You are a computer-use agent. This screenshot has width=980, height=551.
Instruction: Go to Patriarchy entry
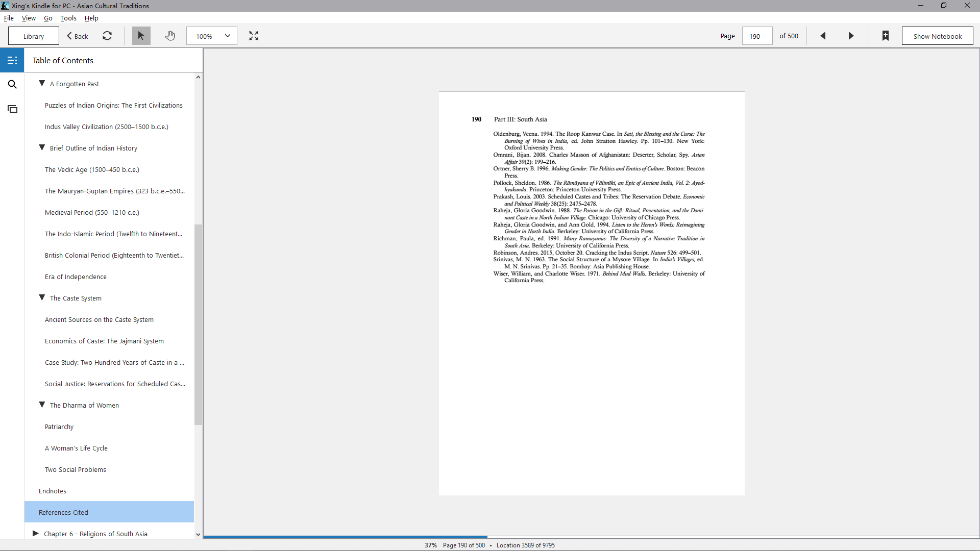click(x=59, y=427)
